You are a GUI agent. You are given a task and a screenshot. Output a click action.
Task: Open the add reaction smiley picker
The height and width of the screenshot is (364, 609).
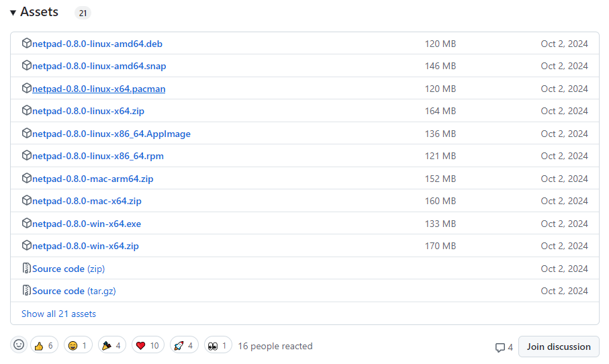click(19, 345)
